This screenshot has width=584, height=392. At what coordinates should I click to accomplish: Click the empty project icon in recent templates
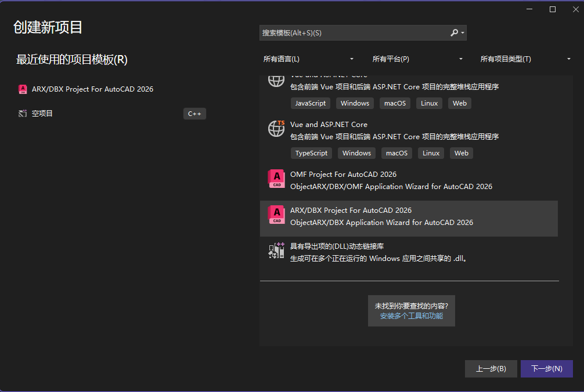pos(23,114)
